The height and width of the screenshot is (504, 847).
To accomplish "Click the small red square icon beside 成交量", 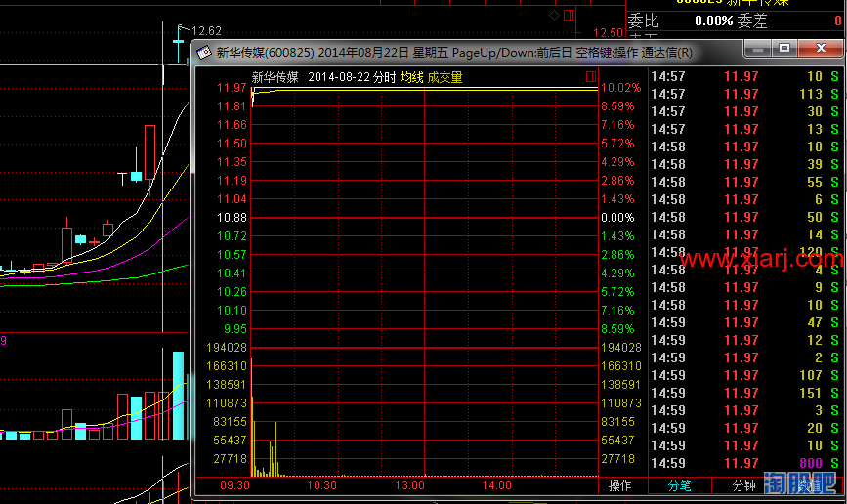I will tap(591, 77).
